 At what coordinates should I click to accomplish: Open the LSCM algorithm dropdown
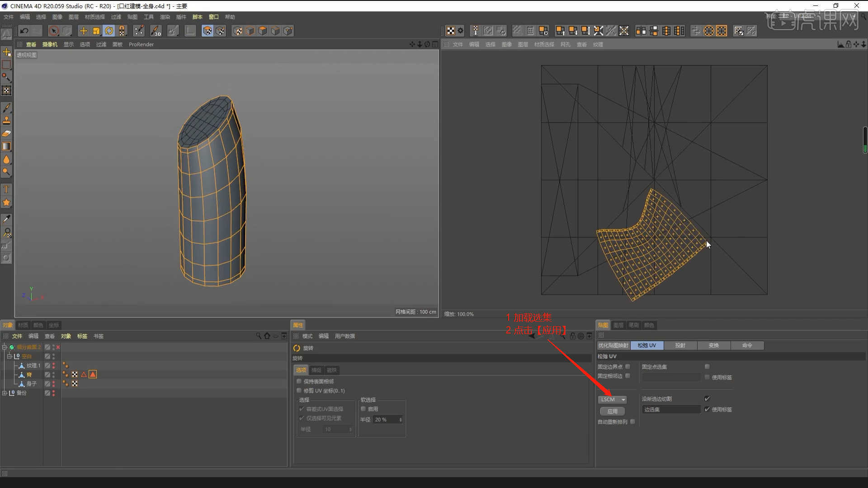coord(613,399)
